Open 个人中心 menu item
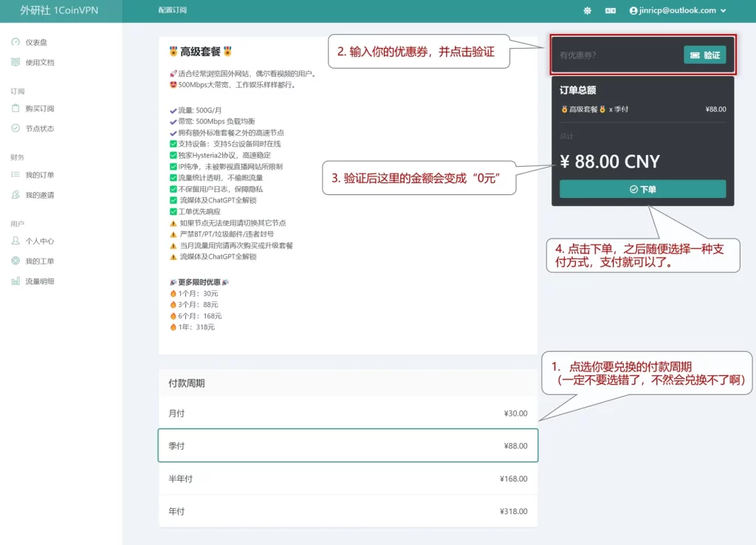Viewport: 756px width, 545px height. coord(40,241)
